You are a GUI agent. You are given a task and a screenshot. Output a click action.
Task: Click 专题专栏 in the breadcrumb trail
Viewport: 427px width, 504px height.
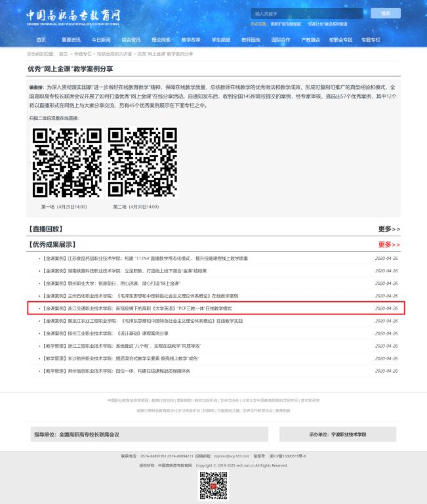tap(83, 54)
